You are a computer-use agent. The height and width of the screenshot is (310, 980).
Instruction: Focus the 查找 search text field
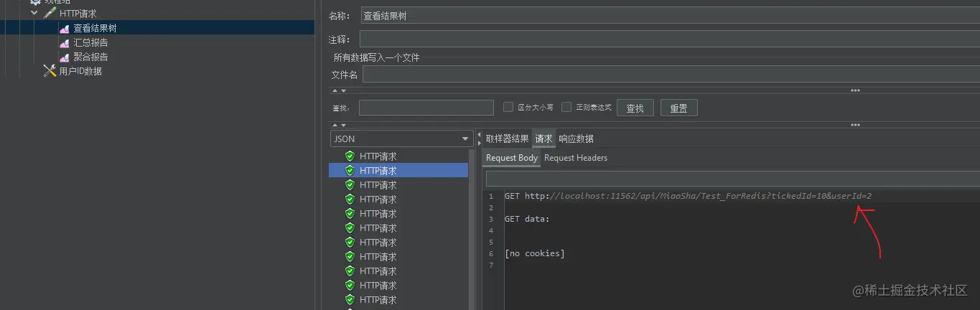pos(426,108)
